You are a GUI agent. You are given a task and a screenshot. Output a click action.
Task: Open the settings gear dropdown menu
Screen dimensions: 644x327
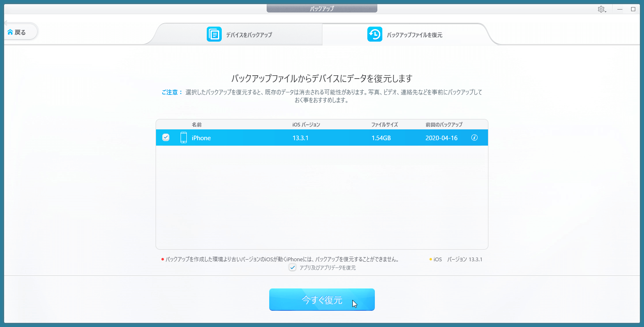coord(602,9)
